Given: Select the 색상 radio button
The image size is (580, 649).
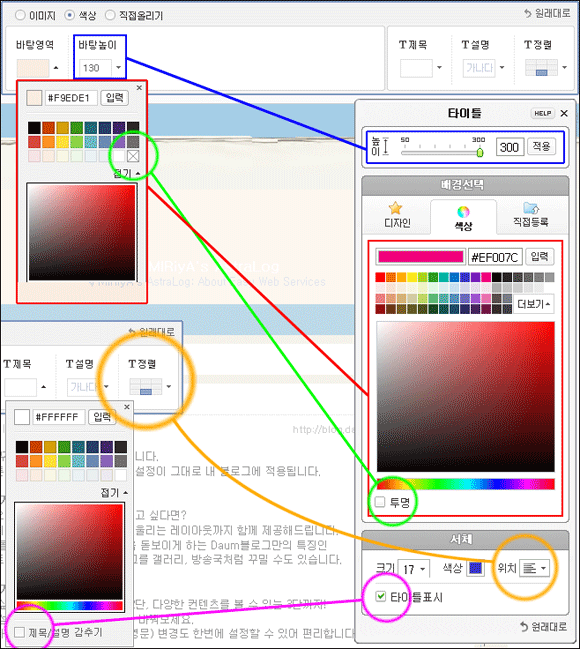Looking at the screenshot, I should click(x=70, y=15).
